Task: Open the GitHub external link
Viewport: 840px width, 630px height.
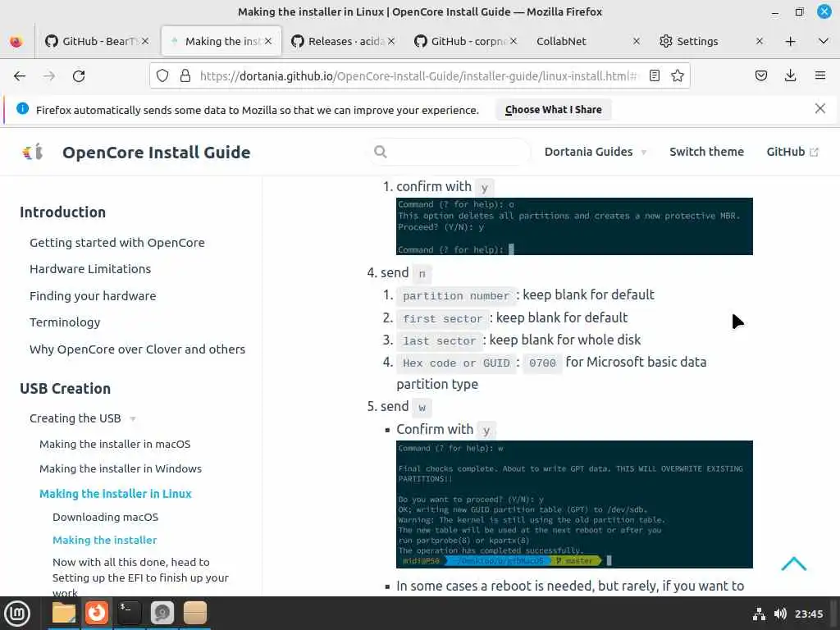Action: coord(792,152)
